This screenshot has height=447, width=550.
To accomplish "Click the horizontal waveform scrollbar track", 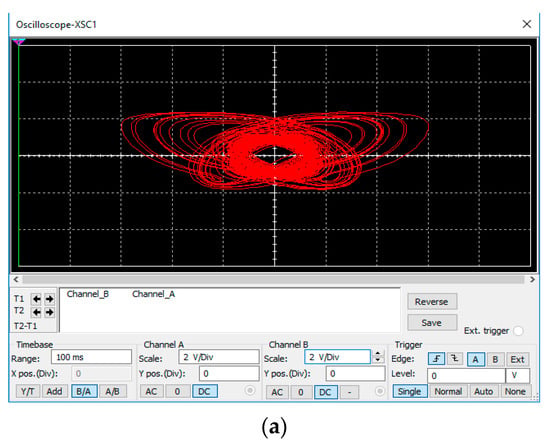I will coord(274,279).
